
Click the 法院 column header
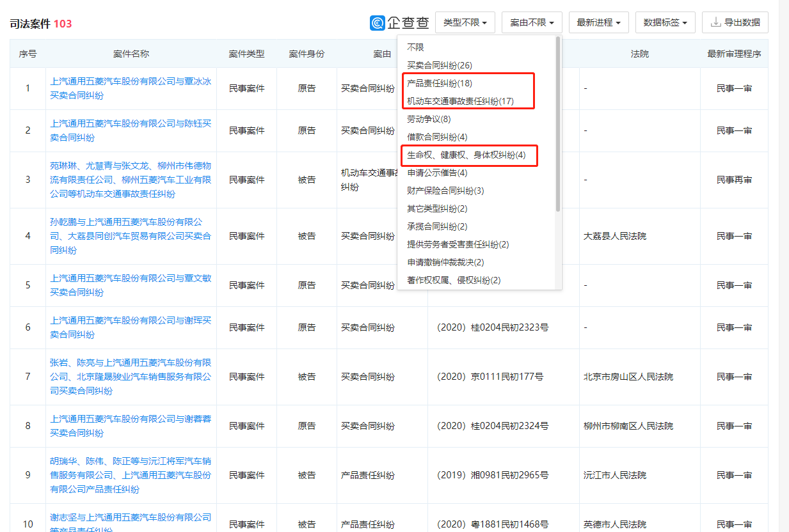(639, 54)
